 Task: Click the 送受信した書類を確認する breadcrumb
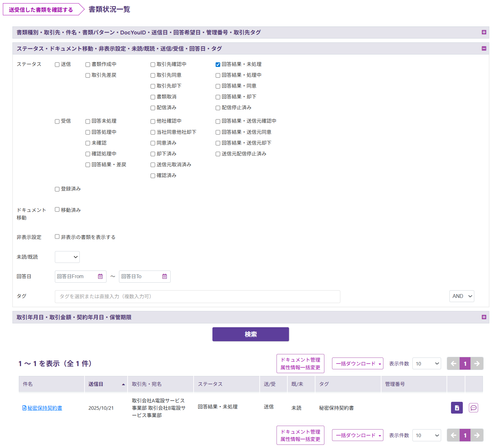point(41,10)
